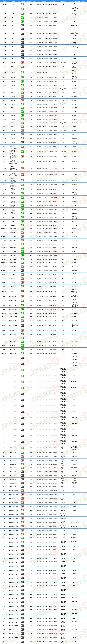Select engine code 'BUN, CASB' in Audi Q7 row

click(x=74, y=25)
